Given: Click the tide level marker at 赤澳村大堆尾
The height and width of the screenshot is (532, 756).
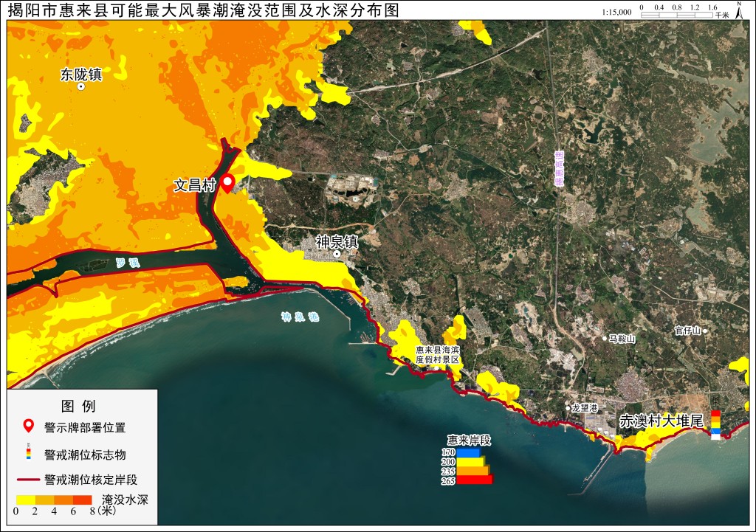Looking at the screenshot, I should point(716,424).
